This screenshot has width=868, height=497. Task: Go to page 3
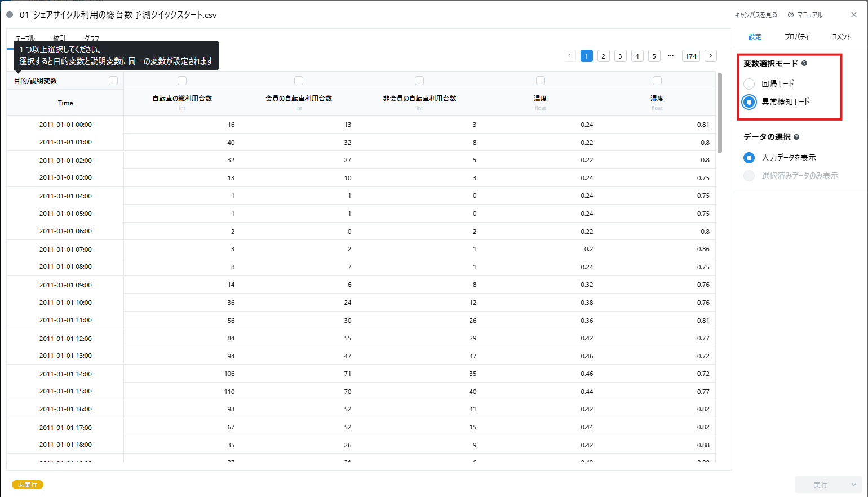coord(621,56)
